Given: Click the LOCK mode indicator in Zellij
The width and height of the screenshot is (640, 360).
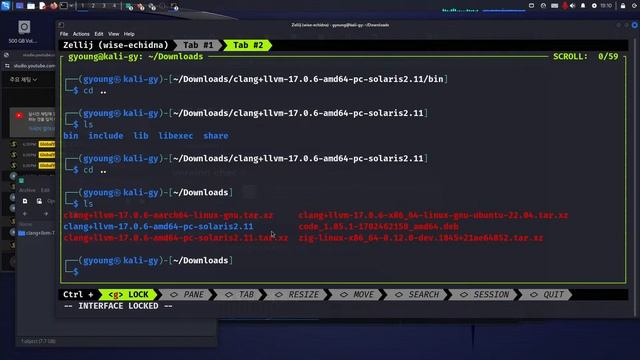Looking at the screenshot, I should (128, 294).
